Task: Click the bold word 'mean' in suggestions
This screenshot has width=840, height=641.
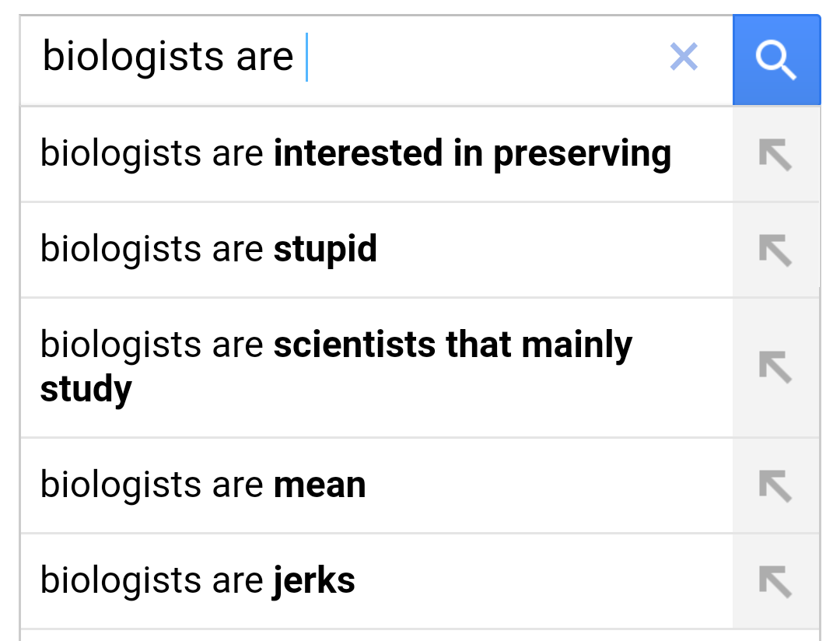Action: (x=320, y=485)
